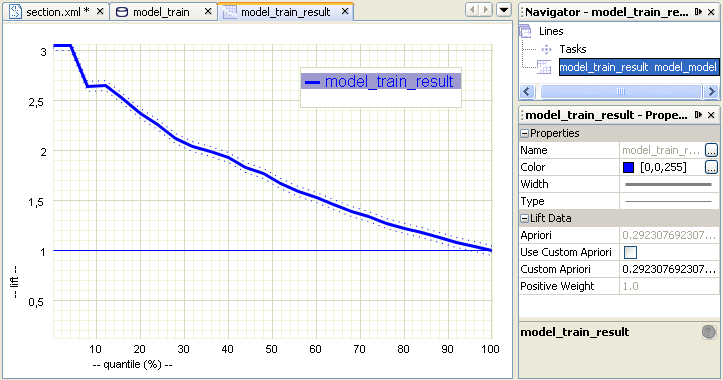
Task: Click the Custom Apriori value field
Action: [x=669, y=269]
